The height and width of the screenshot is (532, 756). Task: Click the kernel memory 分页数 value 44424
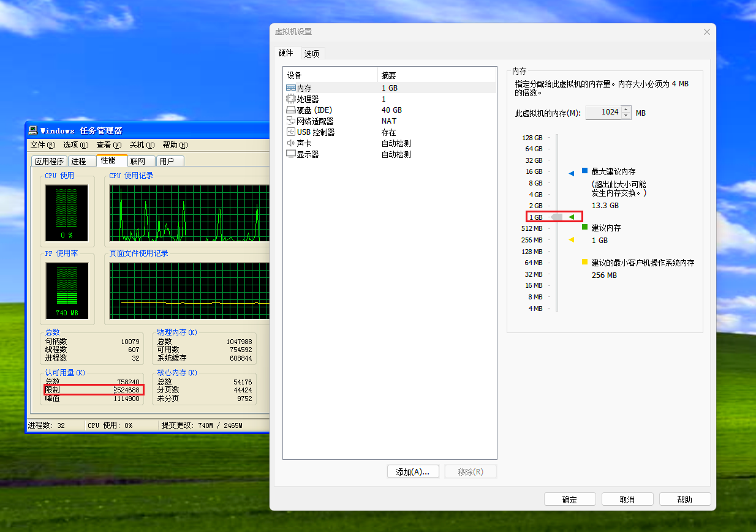point(243,390)
